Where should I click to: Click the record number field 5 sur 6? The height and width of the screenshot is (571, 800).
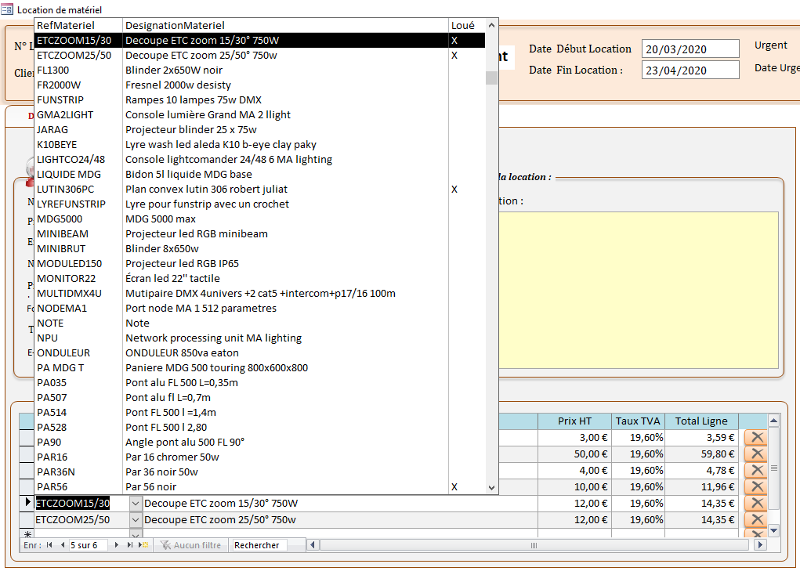(x=88, y=545)
